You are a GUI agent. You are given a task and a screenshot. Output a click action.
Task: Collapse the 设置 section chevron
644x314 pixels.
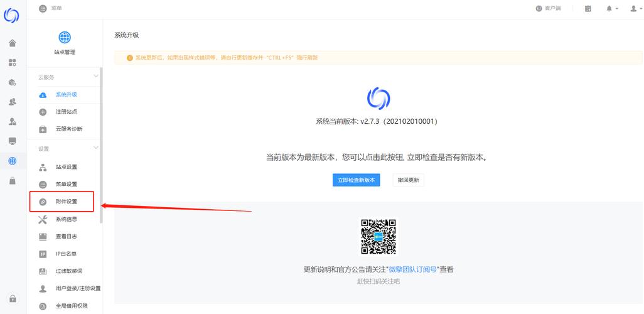[x=96, y=148]
